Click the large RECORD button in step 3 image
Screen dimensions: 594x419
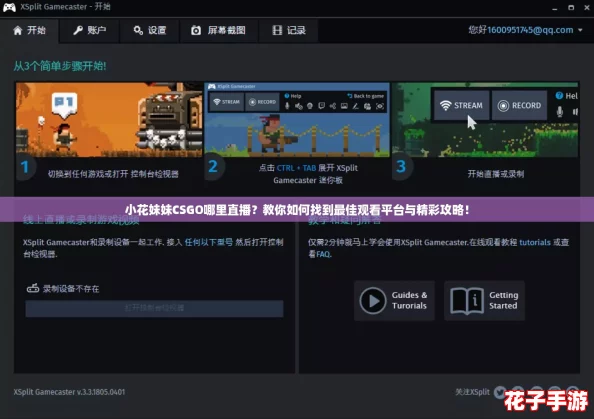(x=519, y=105)
